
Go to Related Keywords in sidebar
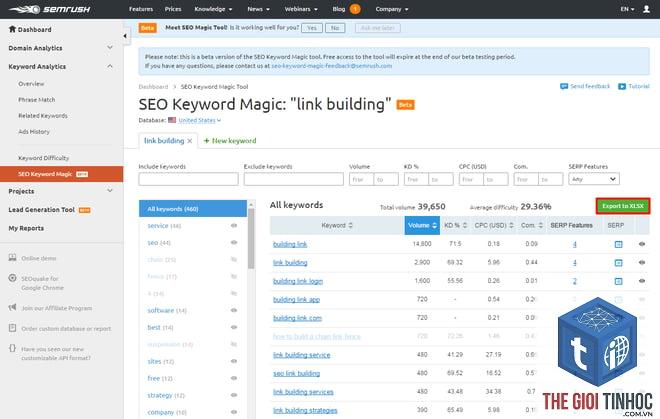pyautogui.click(x=43, y=116)
